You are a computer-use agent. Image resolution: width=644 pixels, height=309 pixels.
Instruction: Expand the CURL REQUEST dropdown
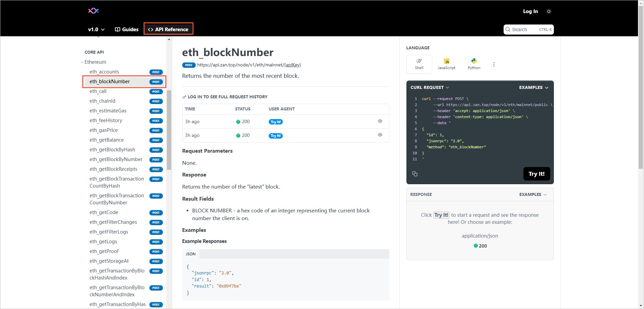[430, 88]
